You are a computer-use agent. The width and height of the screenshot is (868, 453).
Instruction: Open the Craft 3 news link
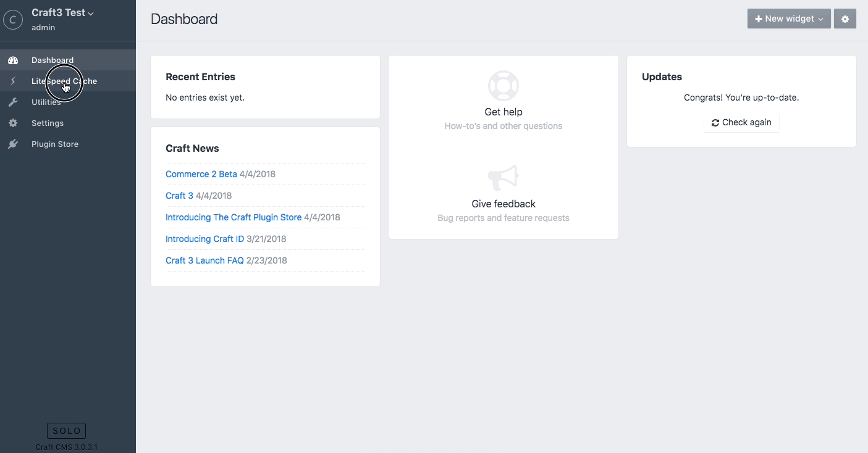(179, 196)
